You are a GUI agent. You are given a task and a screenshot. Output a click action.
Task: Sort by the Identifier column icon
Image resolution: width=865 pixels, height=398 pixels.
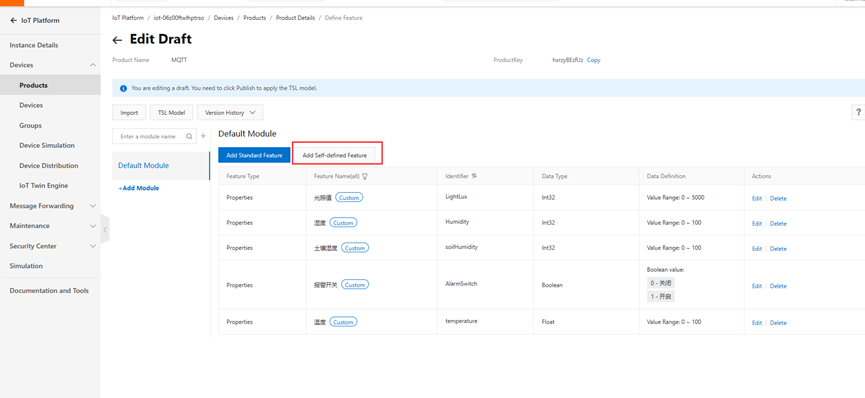pyautogui.click(x=474, y=176)
